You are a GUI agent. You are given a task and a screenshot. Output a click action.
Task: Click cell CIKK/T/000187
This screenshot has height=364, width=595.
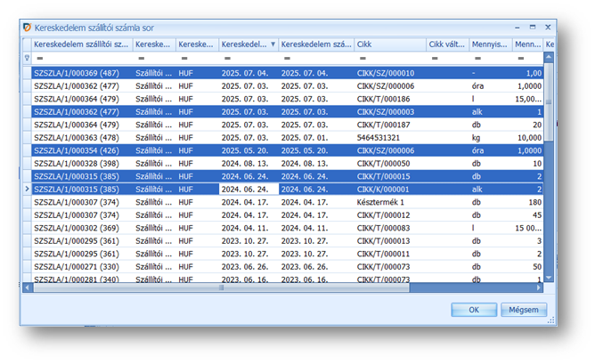point(390,125)
